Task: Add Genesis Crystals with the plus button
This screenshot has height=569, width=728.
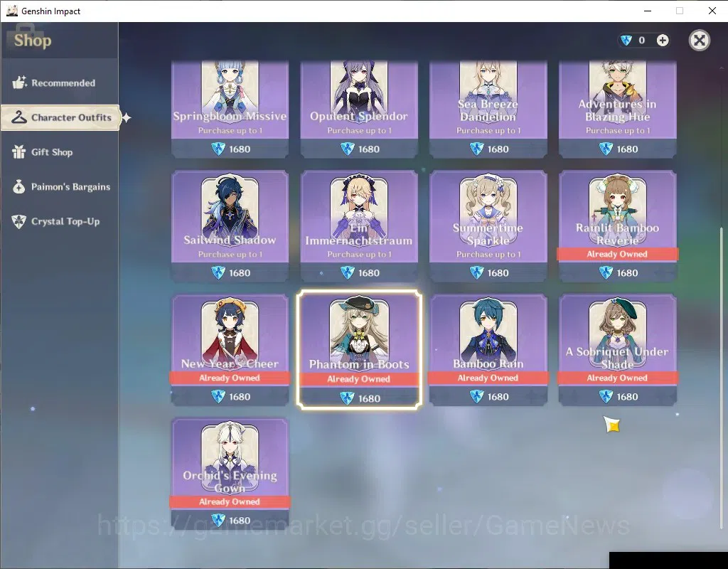Action: pyautogui.click(x=663, y=41)
